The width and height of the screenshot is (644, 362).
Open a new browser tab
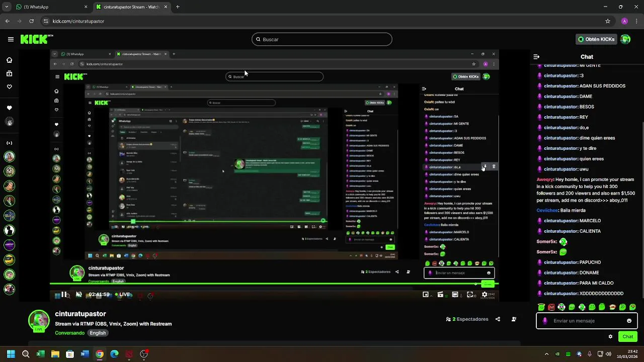178,7
